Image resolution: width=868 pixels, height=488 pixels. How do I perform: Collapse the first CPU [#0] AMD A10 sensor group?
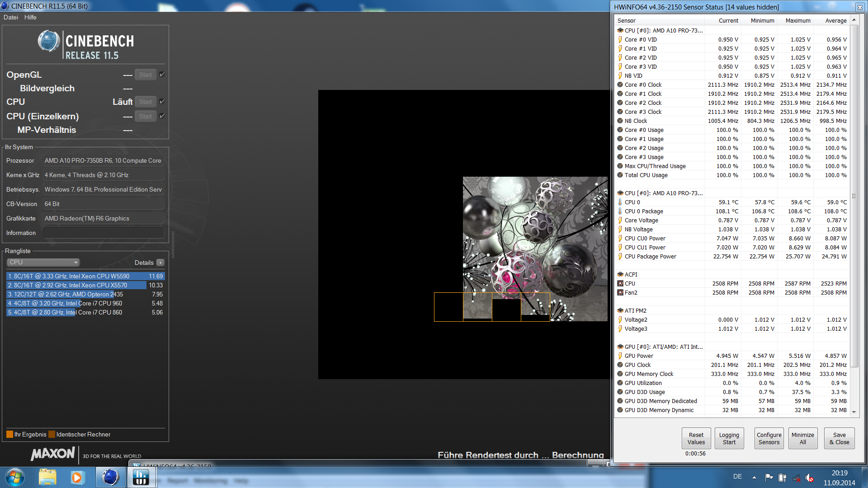(x=620, y=31)
